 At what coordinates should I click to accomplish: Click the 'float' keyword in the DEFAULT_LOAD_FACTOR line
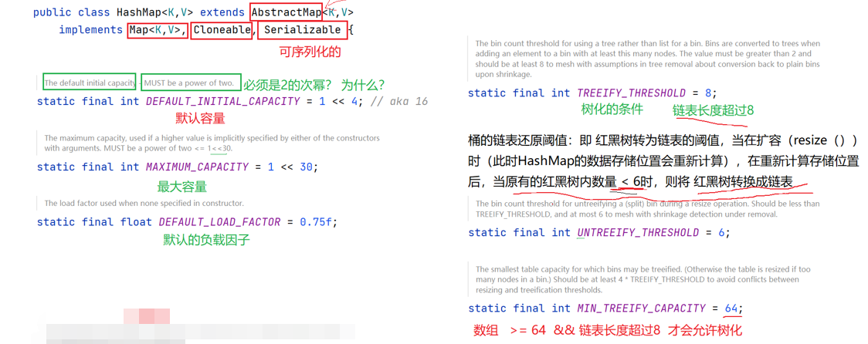coord(136,222)
